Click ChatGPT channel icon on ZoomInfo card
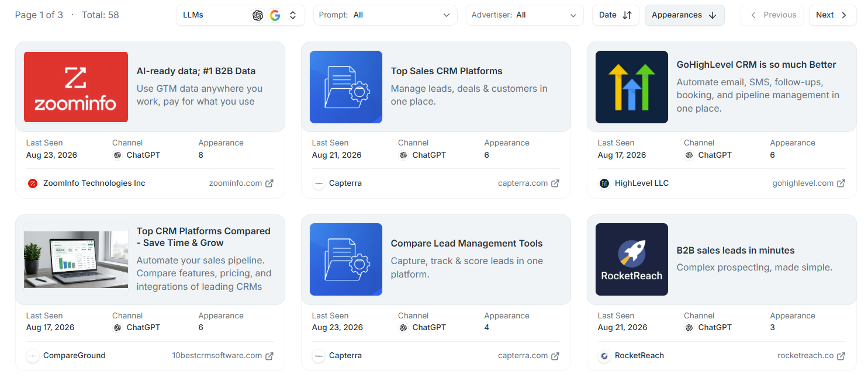This screenshot has height=378, width=868. tap(117, 155)
